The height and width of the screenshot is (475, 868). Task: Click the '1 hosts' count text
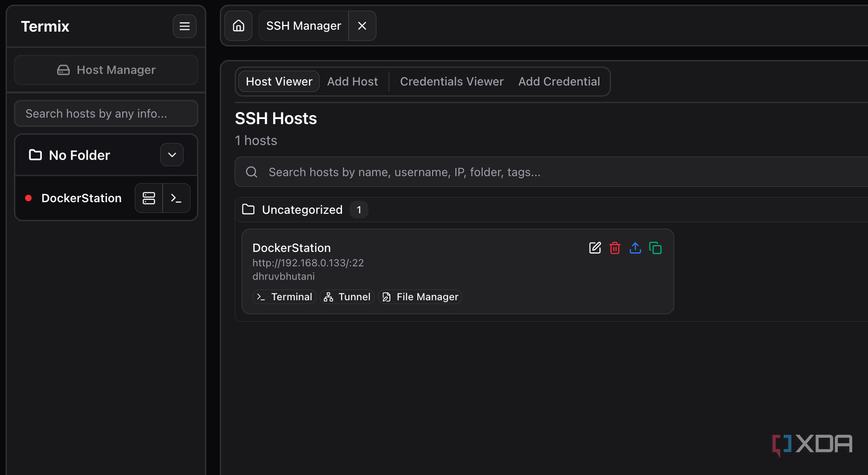pos(256,140)
